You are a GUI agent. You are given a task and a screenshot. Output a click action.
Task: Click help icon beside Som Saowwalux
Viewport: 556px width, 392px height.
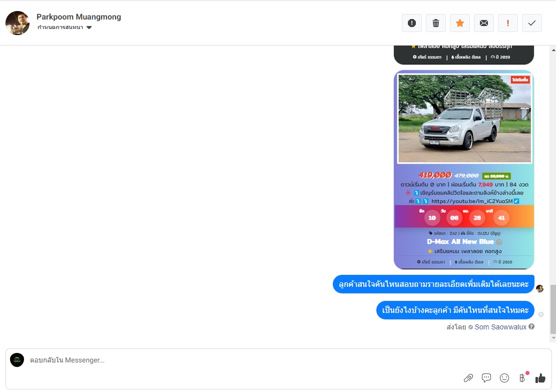point(531,327)
